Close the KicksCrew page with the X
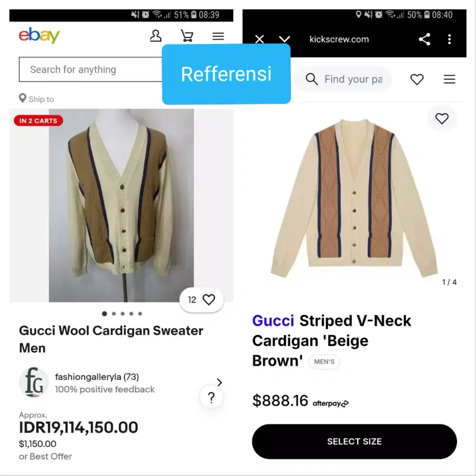 coord(259,40)
